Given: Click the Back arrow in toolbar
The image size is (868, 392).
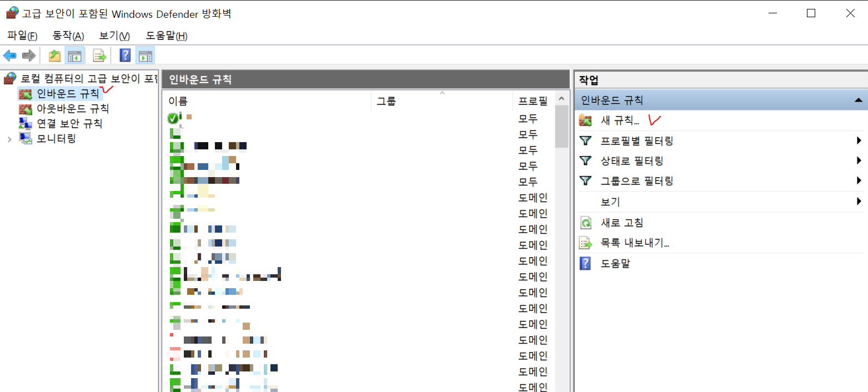Looking at the screenshot, I should pos(10,56).
